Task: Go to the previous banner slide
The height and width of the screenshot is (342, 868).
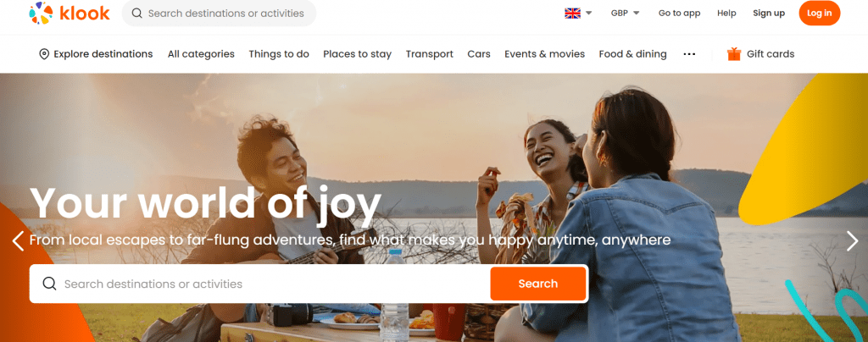Action: (18, 241)
